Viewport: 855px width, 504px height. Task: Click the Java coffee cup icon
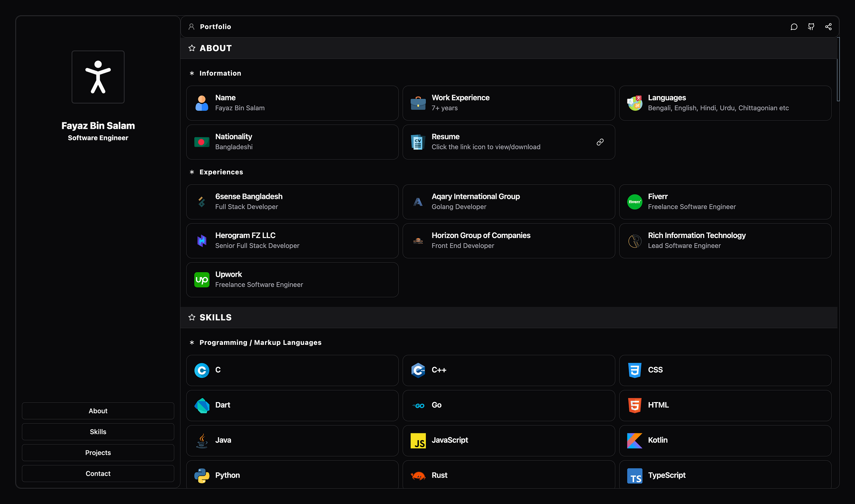coord(202,441)
